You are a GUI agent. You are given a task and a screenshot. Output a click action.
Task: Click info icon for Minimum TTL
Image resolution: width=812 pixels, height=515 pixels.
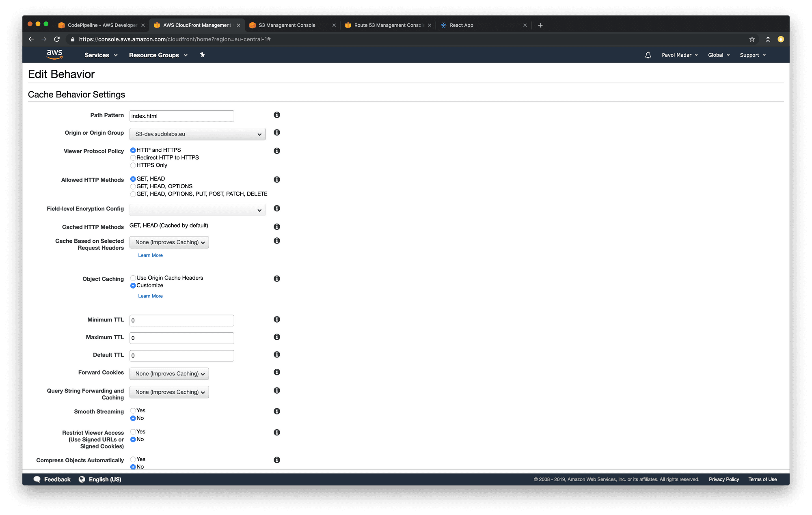tap(277, 319)
